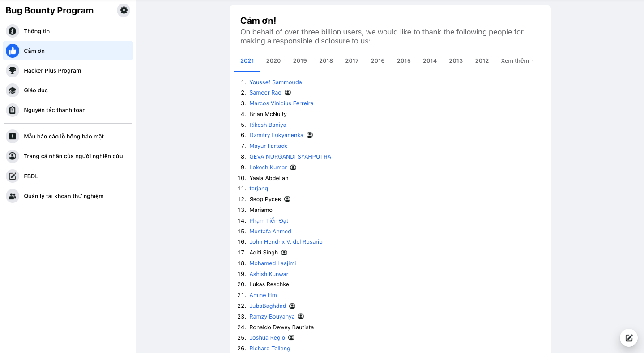Image resolution: width=644 pixels, height=353 pixels.
Task: Click the floating compose button at bottom right
Action: (x=629, y=338)
